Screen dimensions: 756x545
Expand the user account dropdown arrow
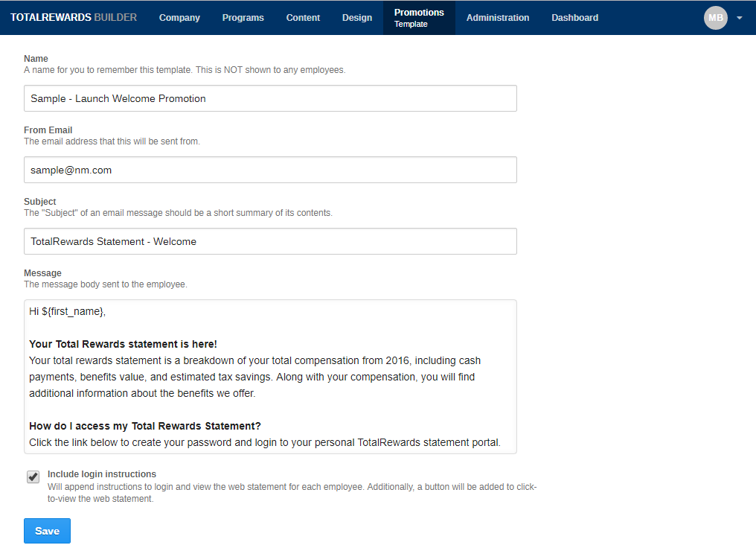tap(739, 18)
